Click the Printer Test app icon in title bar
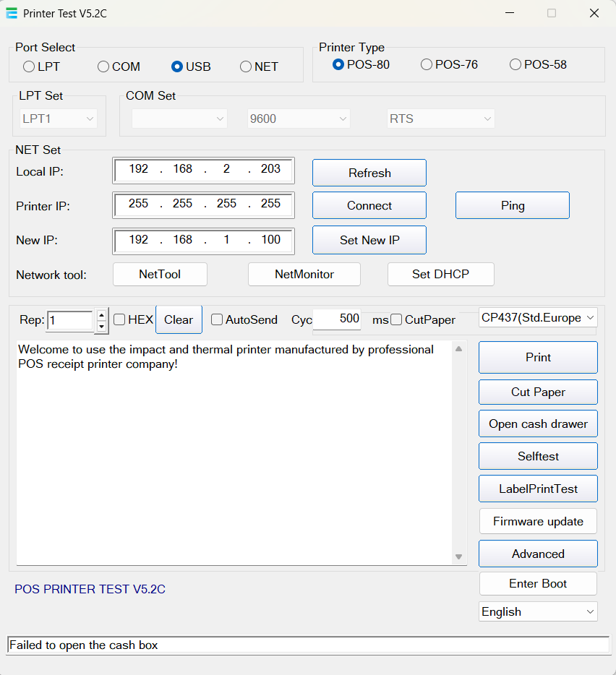This screenshot has width=616, height=675. (12, 13)
